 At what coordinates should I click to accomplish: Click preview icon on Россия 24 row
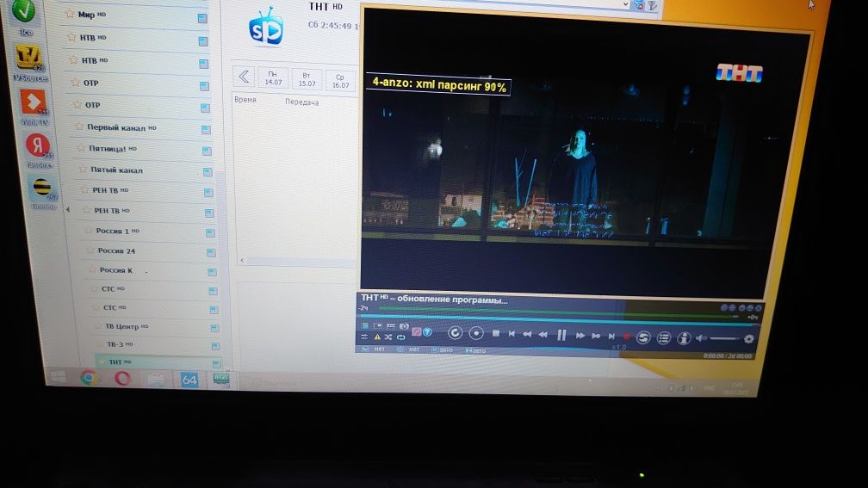coord(211,252)
